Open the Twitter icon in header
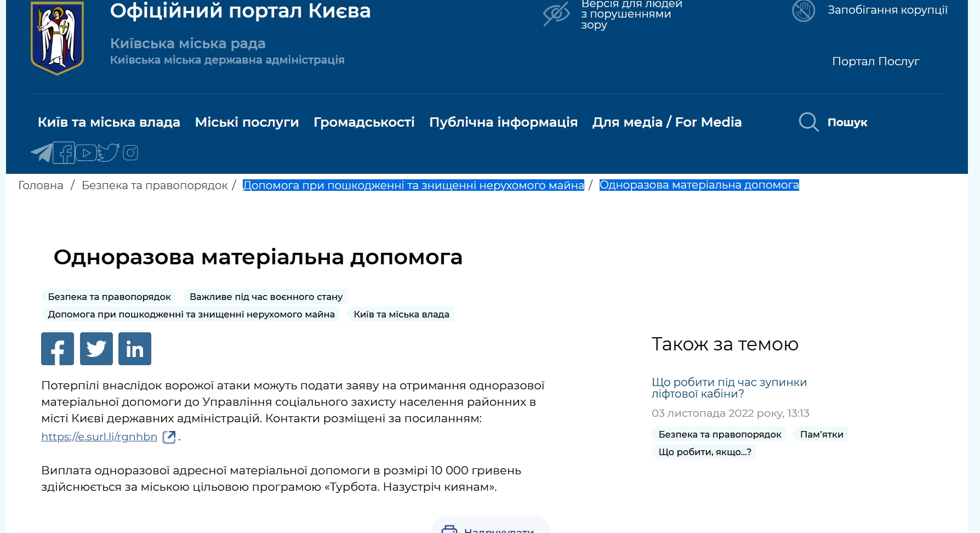 (108, 152)
